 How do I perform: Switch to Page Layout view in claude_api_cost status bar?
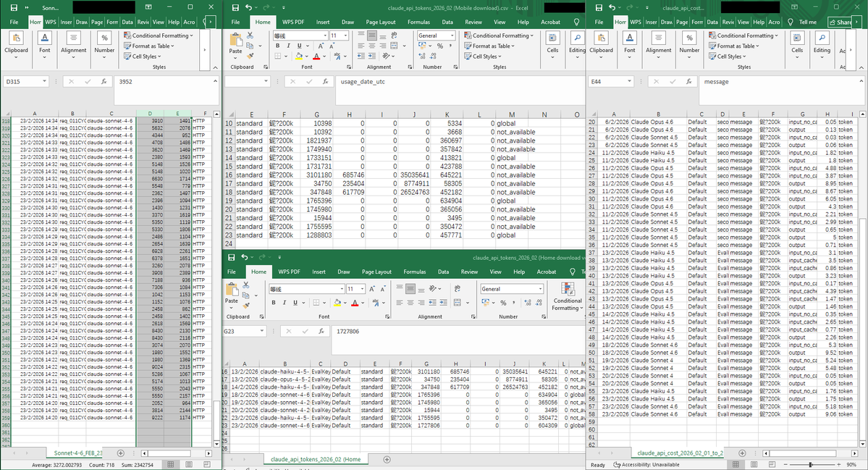[x=754, y=464]
